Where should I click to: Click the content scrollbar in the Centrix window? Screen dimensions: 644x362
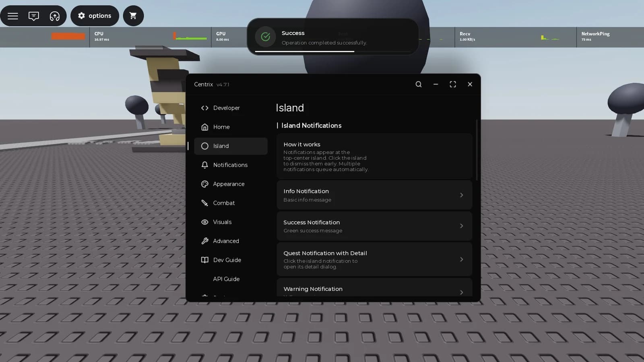click(x=477, y=150)
